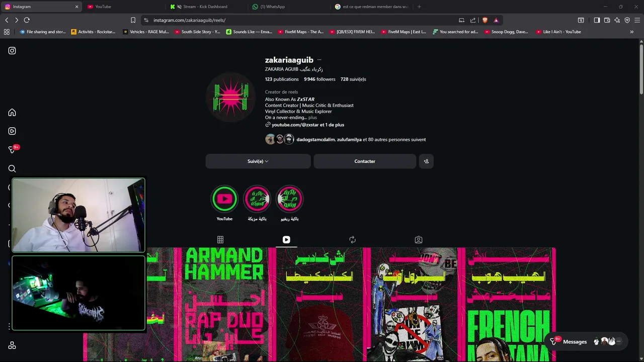Open 'FiveM Maps - The A...' bookmark
Image resolution: width=644 pixels, height=362 pixels.
point(301,32)
